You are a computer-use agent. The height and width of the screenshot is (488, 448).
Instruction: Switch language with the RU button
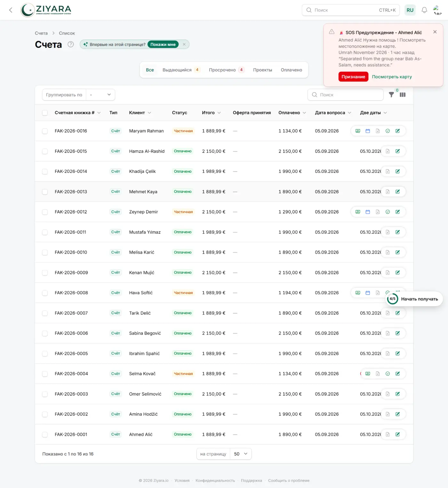point(410,10)
